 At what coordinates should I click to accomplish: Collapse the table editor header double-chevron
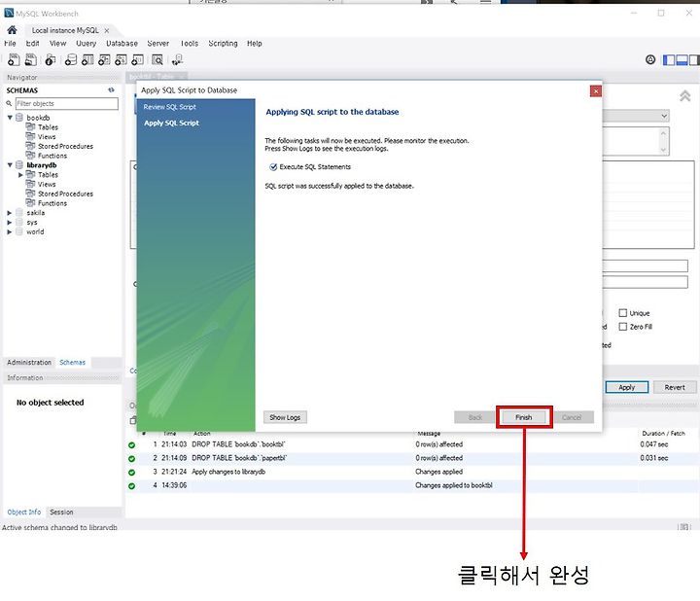(684, 95)
